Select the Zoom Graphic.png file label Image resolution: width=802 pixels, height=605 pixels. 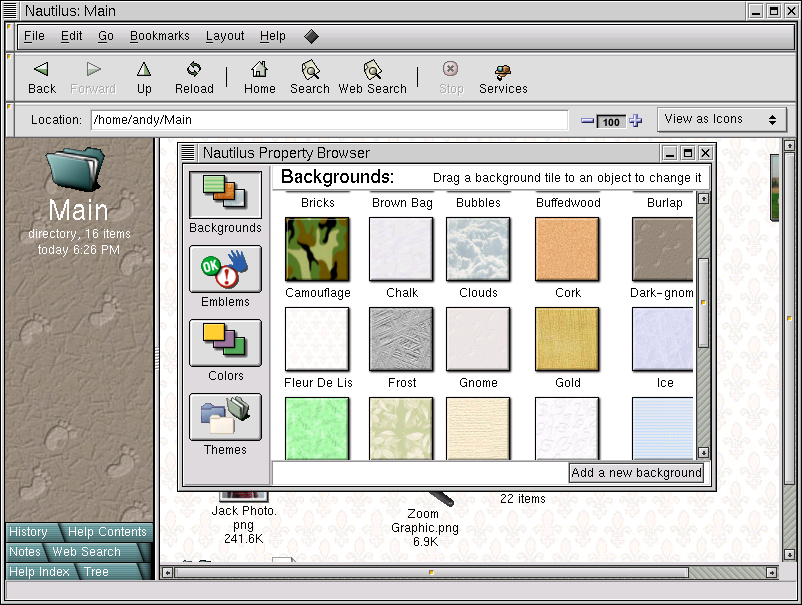(x=425, y=521)
